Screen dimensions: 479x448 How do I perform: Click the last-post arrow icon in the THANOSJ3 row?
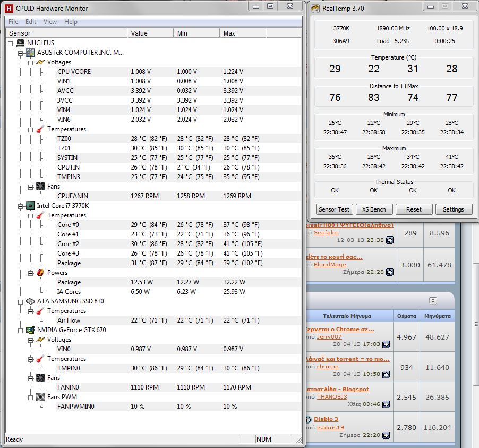[x=386, y=404]
